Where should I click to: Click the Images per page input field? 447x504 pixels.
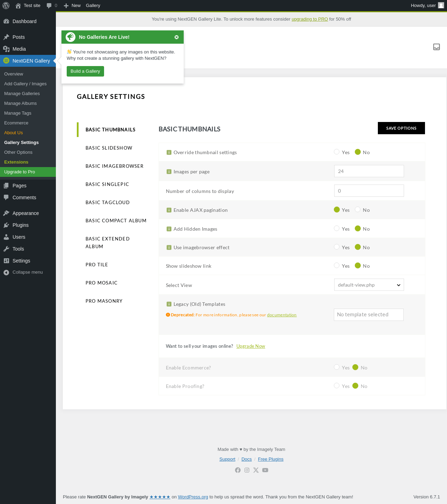[x=369, y=171]
